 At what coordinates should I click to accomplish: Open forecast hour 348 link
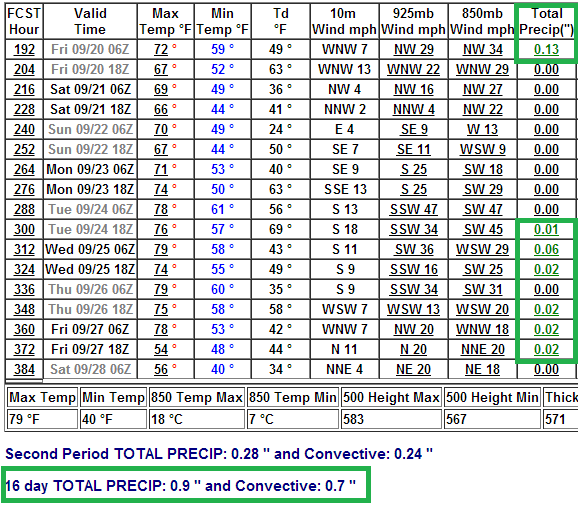[24, 309]
